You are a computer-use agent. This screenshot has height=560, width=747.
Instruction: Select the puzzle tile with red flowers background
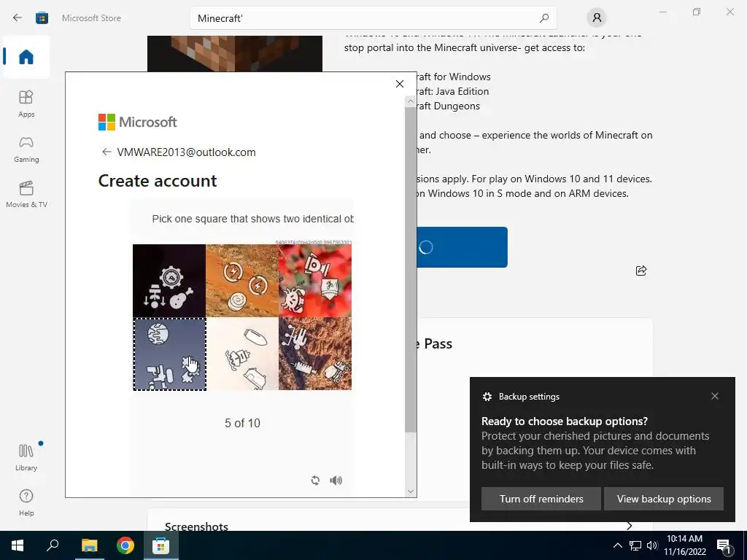pos(315,281)
